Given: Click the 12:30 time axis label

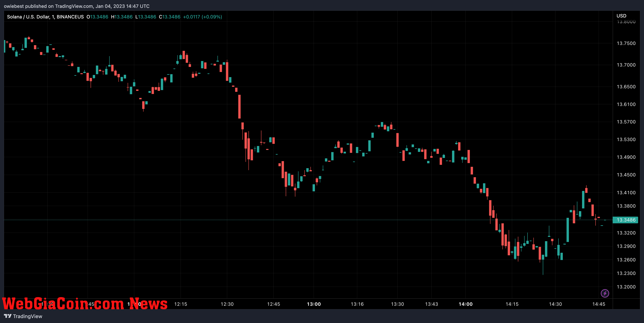Looking at the screenshot, I should tap(227, 304).
